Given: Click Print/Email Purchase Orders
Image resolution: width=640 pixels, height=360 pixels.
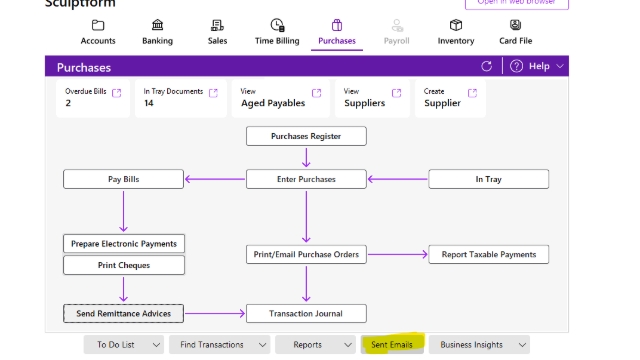Looking at the screenshot, I should pyautogui.click(x=306, y=254).
